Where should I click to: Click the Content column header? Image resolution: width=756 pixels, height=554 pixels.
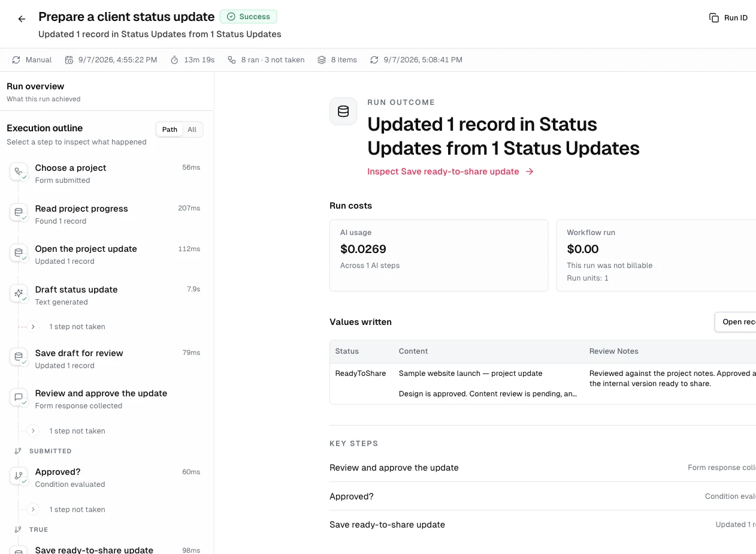(x=413, y=351)
